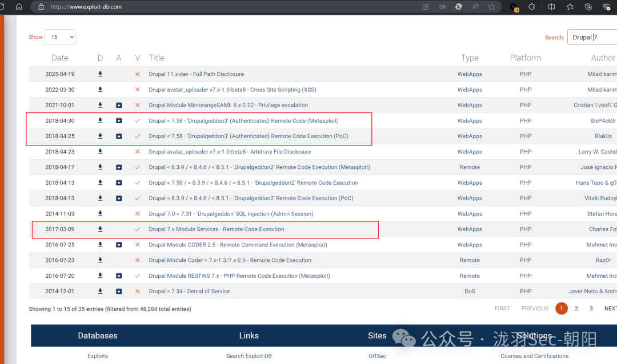Open OffSec footer link
The image size is (617, 364).
point(377,356)
